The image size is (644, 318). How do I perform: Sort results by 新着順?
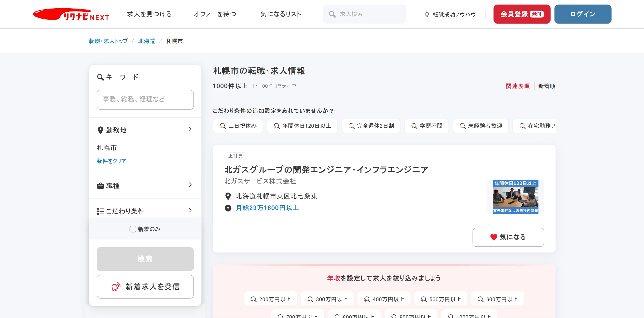click(546, 86)
